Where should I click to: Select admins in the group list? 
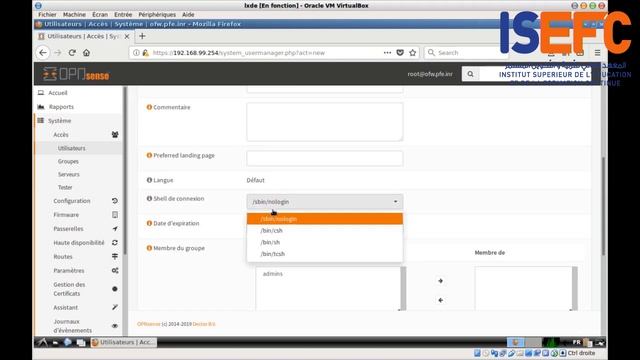coord(273,274)
